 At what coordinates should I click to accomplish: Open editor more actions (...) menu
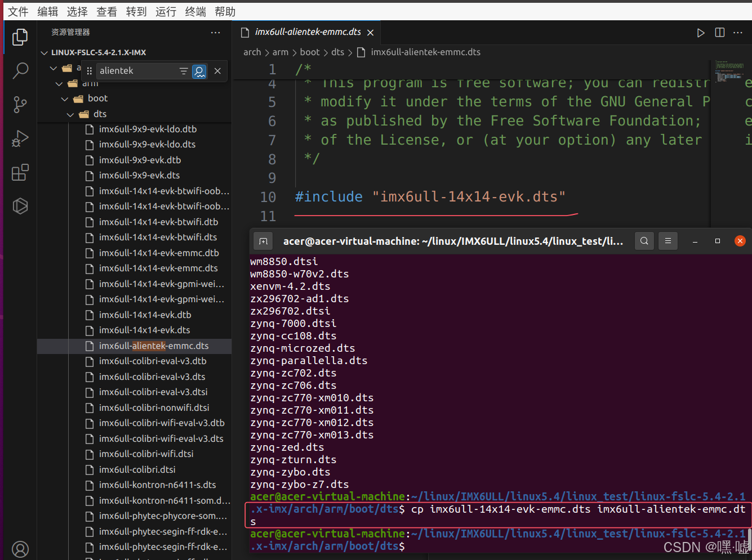[738, 33]
